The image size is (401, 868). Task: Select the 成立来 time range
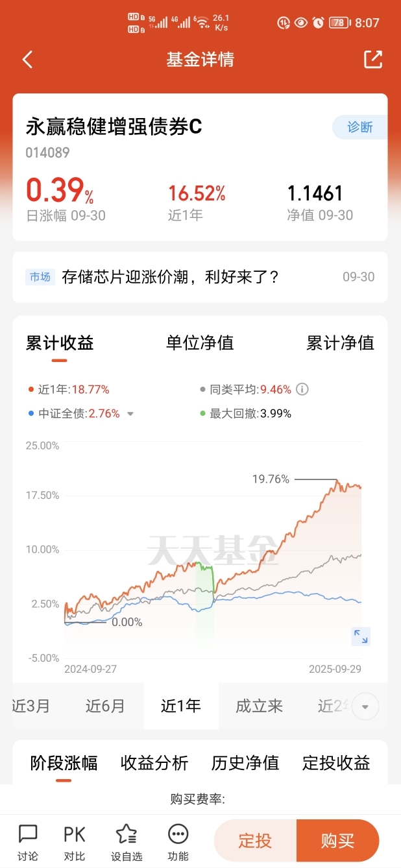pyautogui.click(x=259, y=706)
